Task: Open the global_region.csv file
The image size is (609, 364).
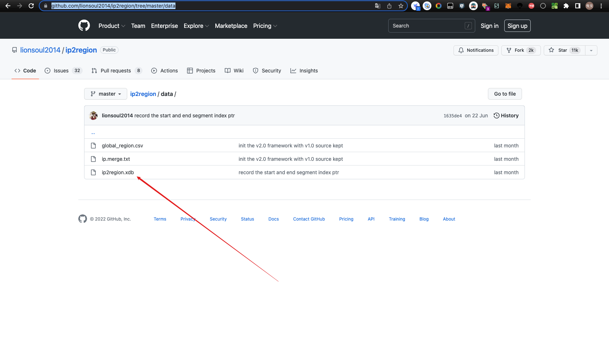Action: (x=123, y=146)
